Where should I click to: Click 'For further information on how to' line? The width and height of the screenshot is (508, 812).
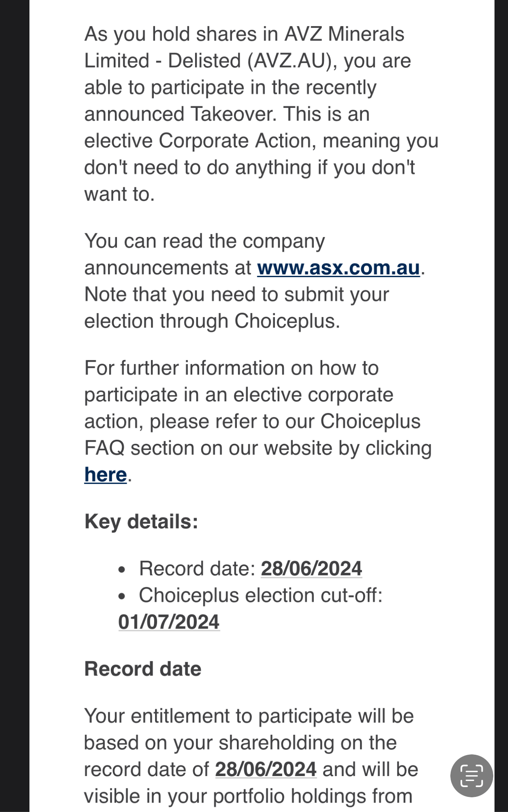point(232,368)
